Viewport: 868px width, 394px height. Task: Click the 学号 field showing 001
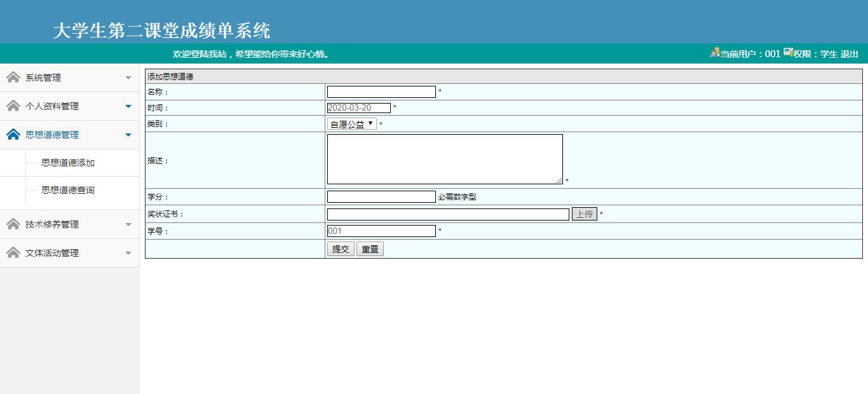pyautogui.click(x=381, y=231)
